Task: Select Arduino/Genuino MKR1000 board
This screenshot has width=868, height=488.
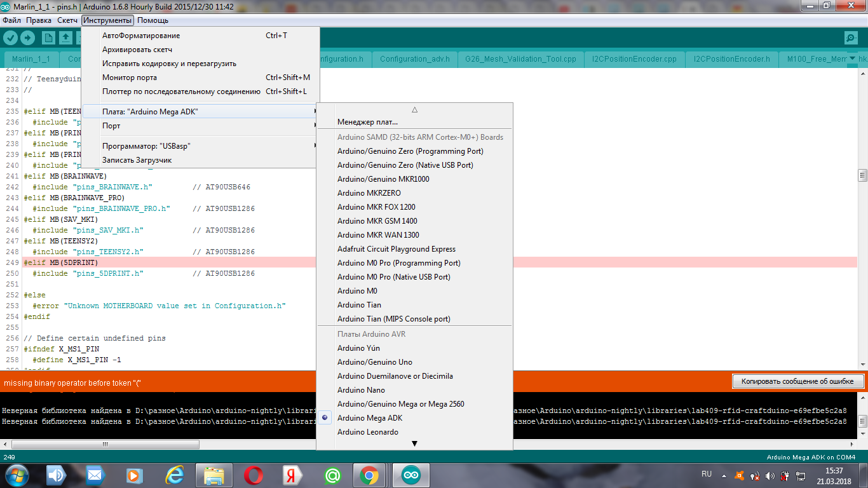Action: (x=414, y=179)
